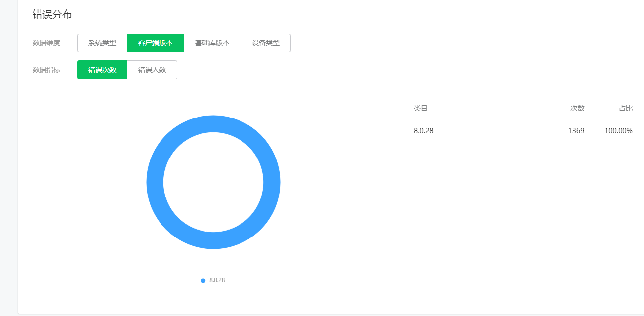Switch to the 设备类型 tab
Screen dimensions: 644x316
(x=266, y=43)
